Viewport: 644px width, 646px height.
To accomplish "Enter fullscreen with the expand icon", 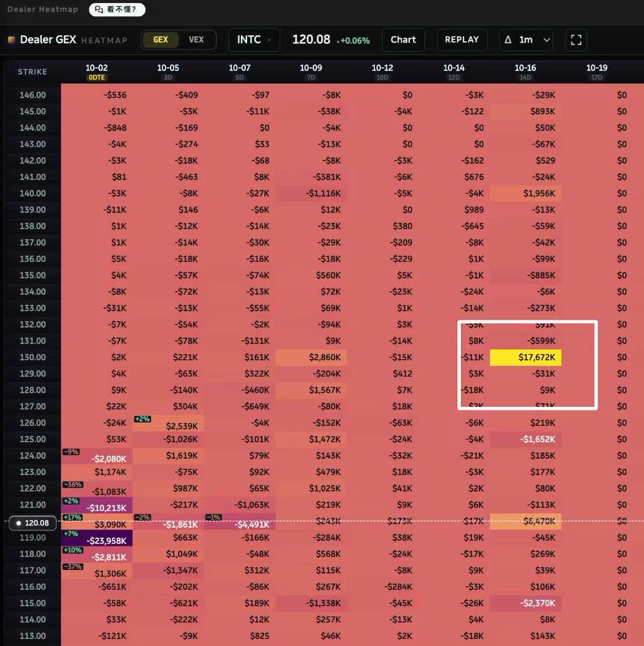I will tap(576, 40).
